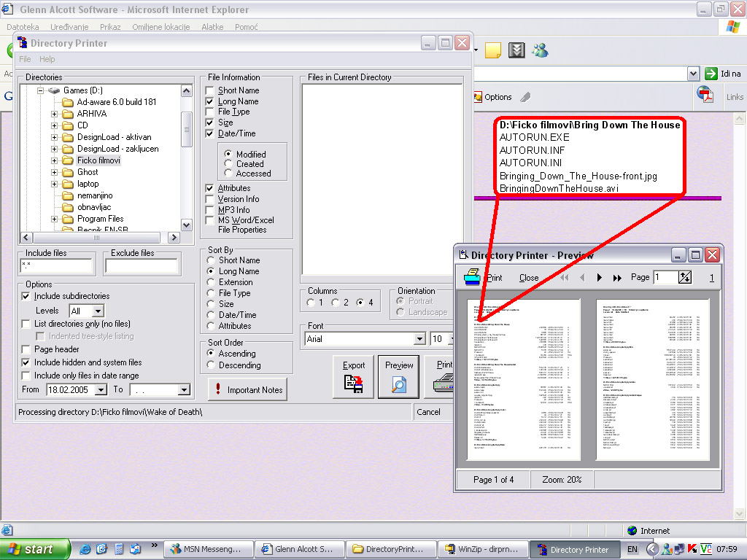Open the IE address bar dropdown
This screenshot has height=560, width=747.
point(693,74)
